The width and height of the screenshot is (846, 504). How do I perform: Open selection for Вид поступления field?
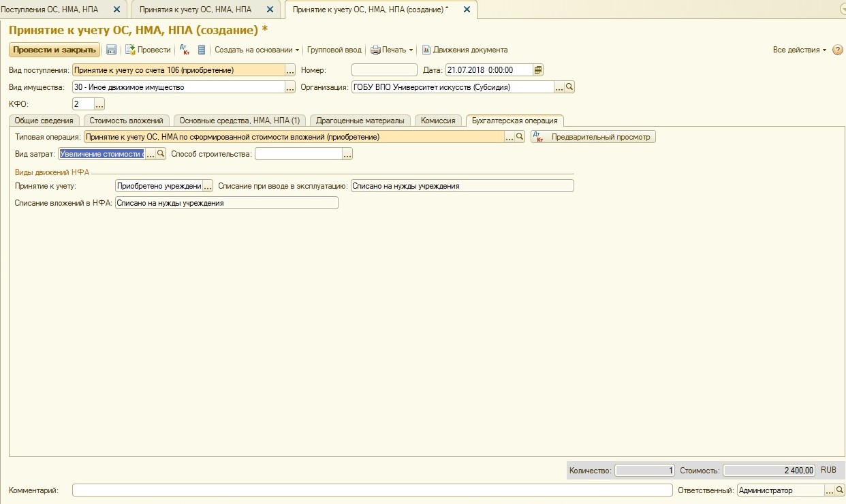[x=289, y=70]
